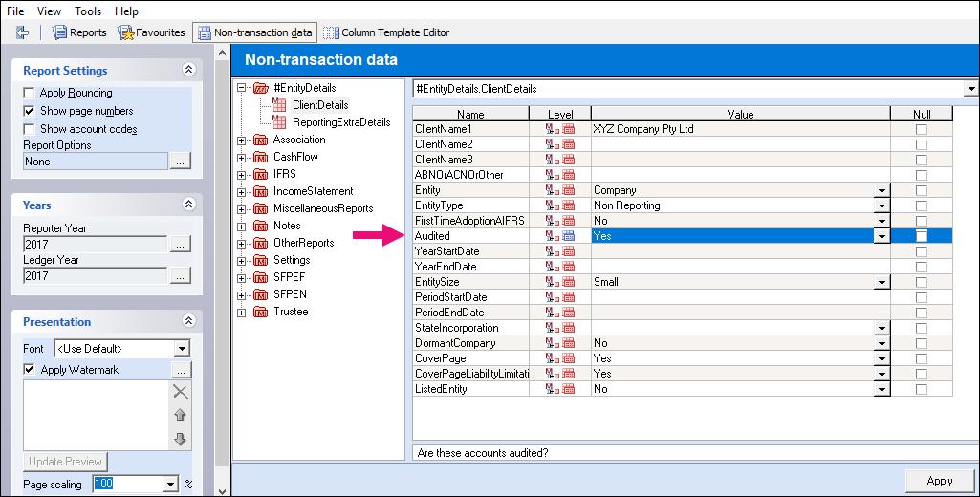
Task: Click the Level icon for the Audited row
Action: pyautogui.click(x=560, y=236)
